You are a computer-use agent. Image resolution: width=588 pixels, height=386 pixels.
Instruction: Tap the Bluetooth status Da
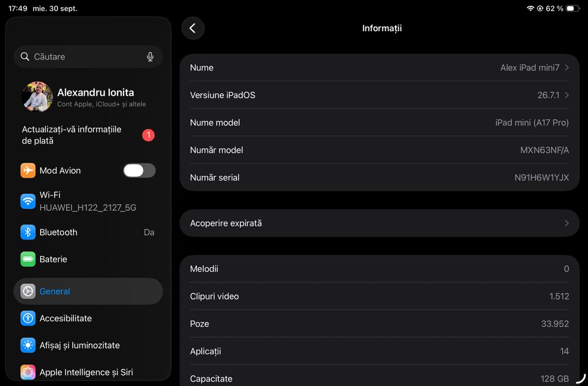149,232
